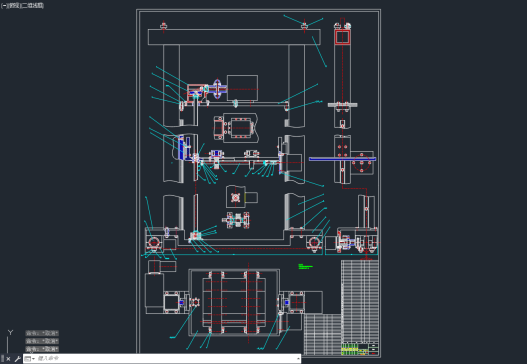Open command line customize wrench menu
527x364 pixels.
(18, 359)
